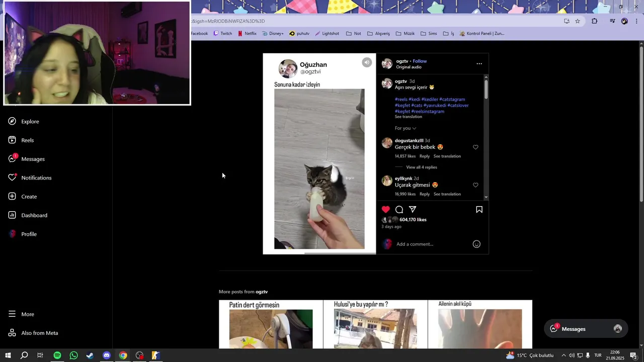Viewport: 644px width, 362px height.
Task: Open the Hulusi'ye bu yapılır mı post thumbnail
Action: (375, 324)
